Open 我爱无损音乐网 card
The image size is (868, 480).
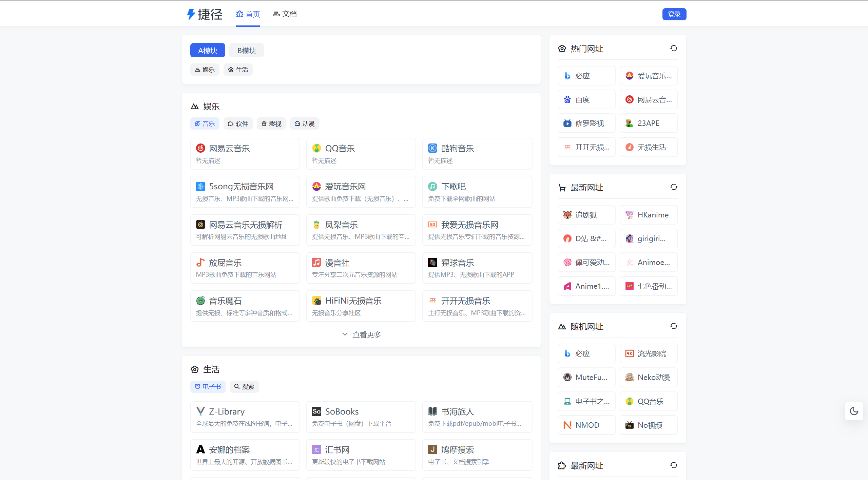pyautogui.click(x=477, y=230)
